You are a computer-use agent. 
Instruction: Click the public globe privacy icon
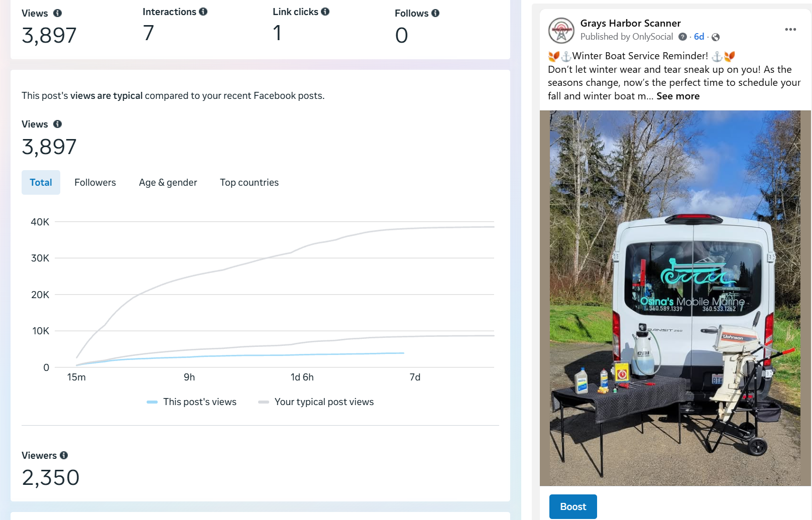716,37
